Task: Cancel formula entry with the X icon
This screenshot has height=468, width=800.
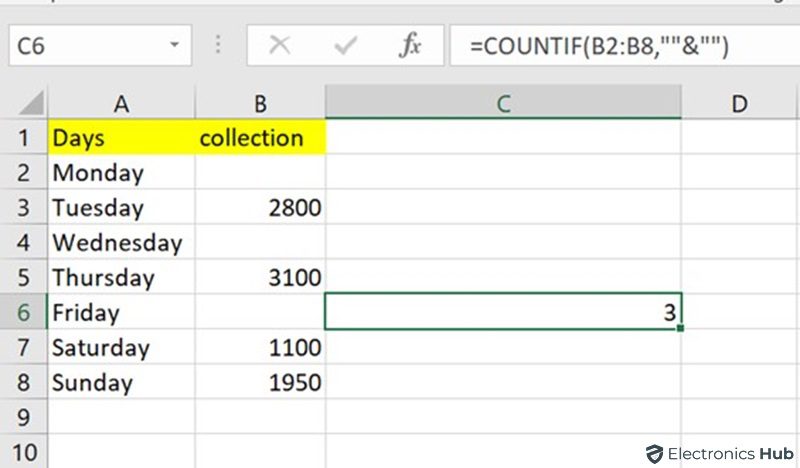Action: point(280,45)
